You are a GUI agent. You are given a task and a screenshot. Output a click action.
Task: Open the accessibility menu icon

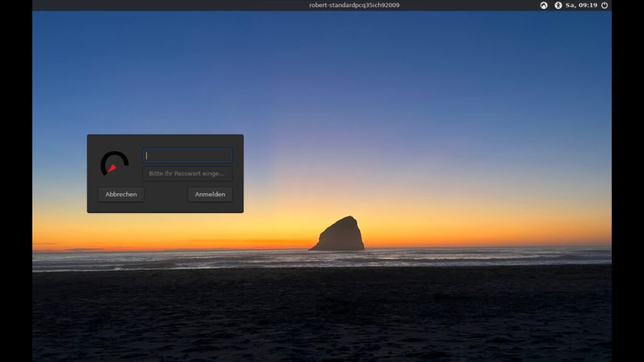coord(558,5)
